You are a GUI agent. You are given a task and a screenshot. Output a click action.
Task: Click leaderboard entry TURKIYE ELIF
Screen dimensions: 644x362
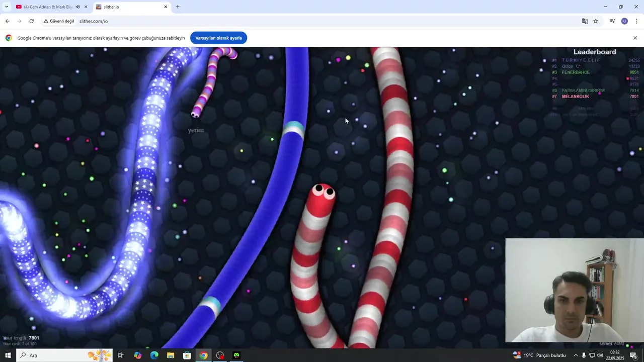(581, 60)
